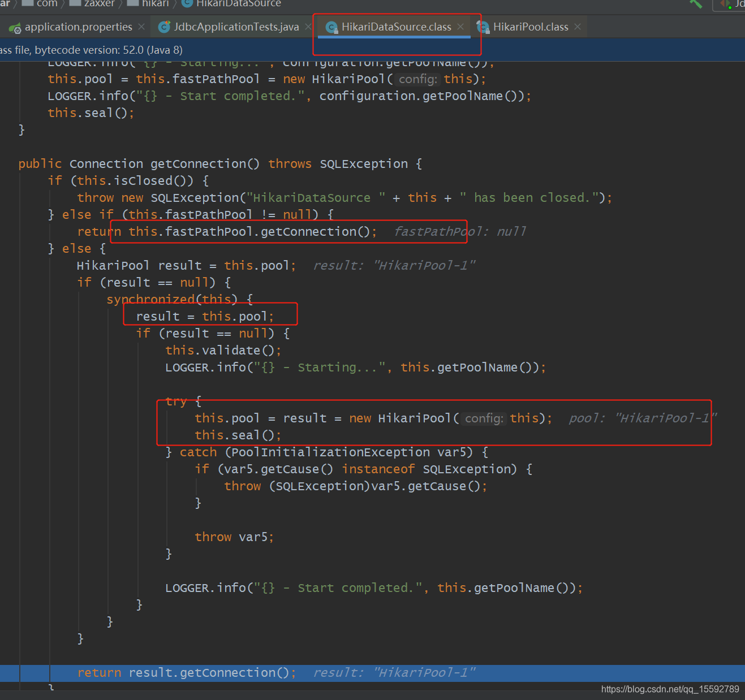Click the 'HikariPool result = this.pool;' declaration
745x700 pixels.
pyautogui.click(x=187, y=266)
